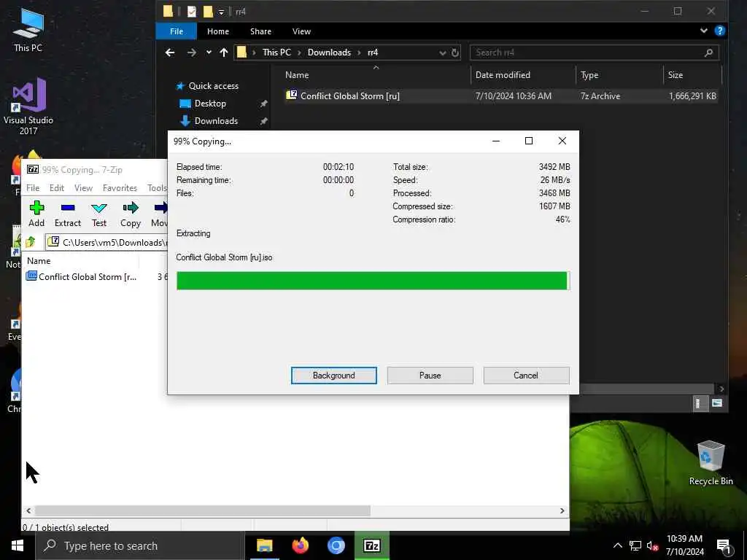This screenshot has height=560, width=747.
Task: Click the 7-Zip horizontal scrollbar thumb
Action: [203, 510]
